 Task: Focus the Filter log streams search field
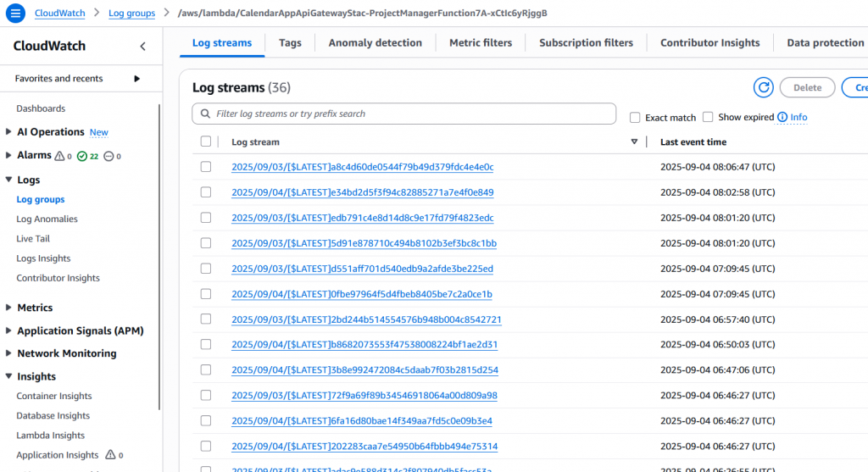[404, 114]
